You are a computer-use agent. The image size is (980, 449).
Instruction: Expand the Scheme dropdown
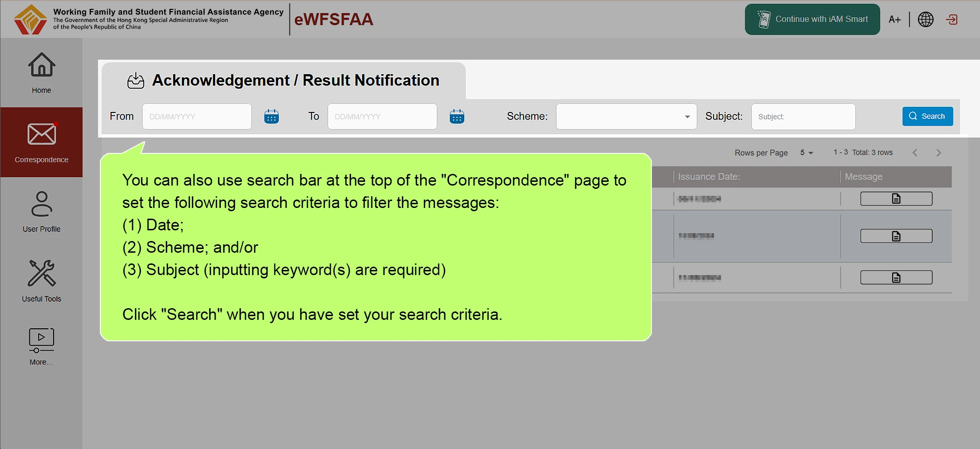(x=626, y=117)
